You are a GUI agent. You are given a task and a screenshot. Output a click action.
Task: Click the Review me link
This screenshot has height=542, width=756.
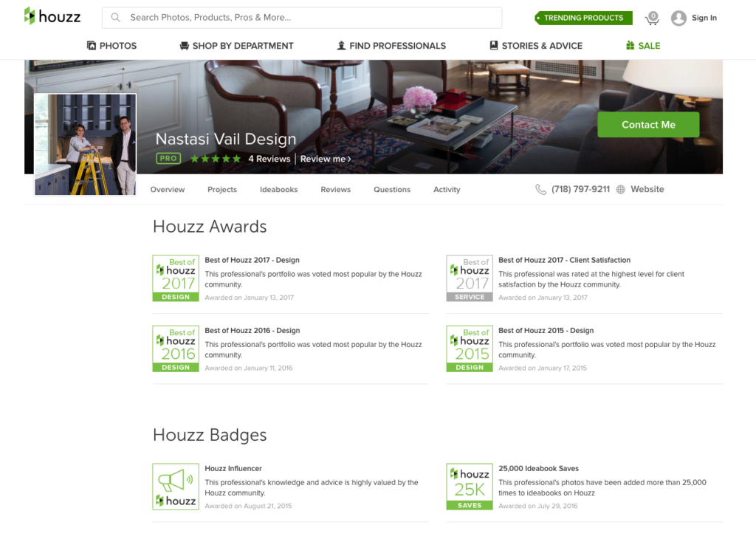pos(326,159)
